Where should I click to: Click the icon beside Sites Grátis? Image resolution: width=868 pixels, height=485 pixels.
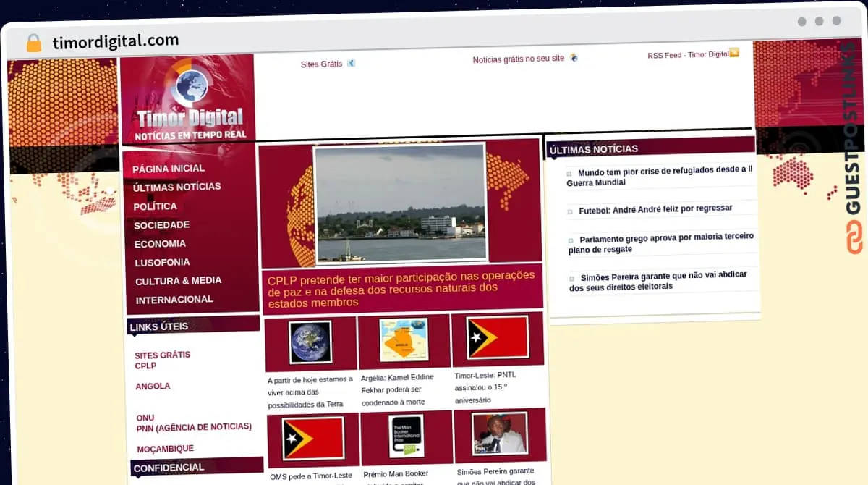[351, 64]
